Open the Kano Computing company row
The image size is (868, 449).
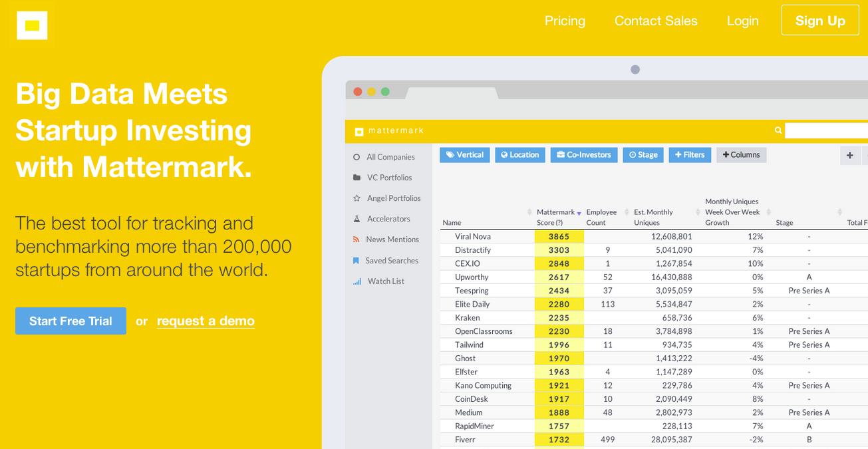(x=654, y=385)
